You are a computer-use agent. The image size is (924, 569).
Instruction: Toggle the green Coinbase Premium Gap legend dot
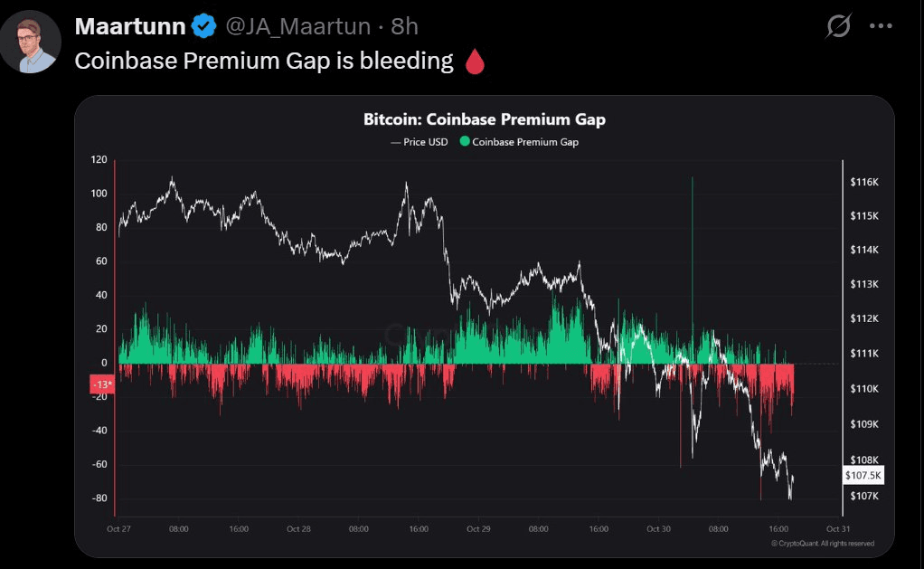pyautogui.click(x=465, y=142)
